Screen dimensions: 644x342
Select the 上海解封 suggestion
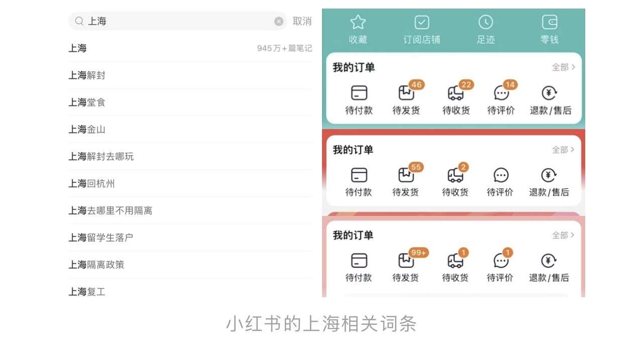tap(190, 75)
